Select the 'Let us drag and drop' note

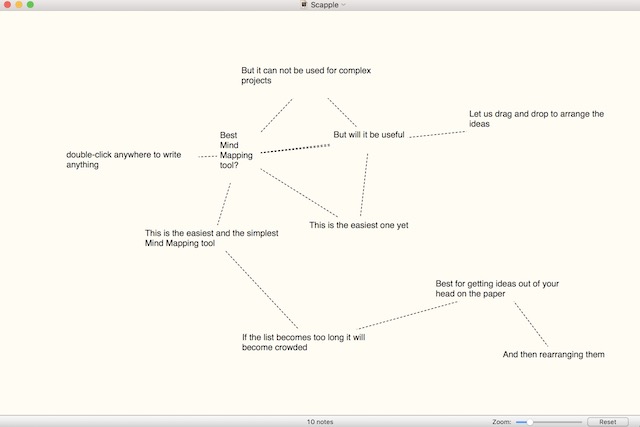[x=536, y=119]
